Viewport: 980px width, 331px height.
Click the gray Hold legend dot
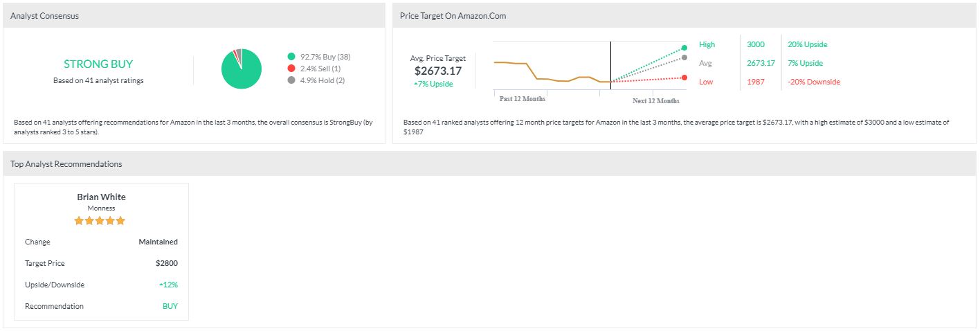[x=291, y=80]
